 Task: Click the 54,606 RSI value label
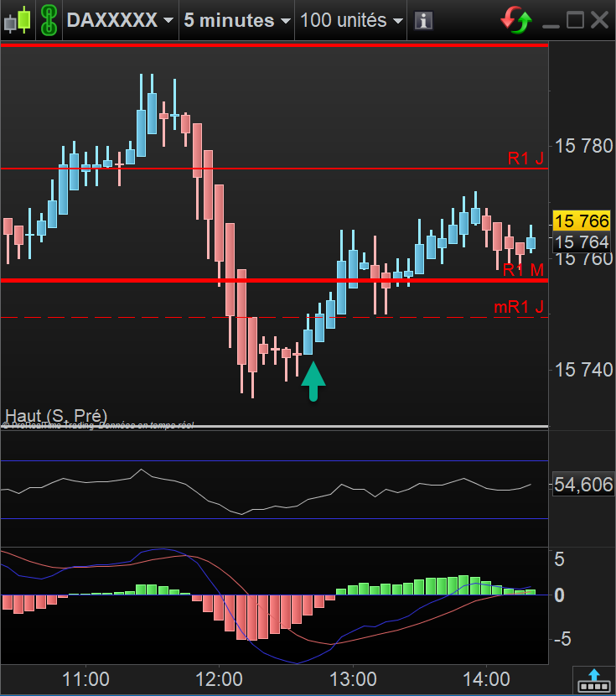[x=583, y=485]
